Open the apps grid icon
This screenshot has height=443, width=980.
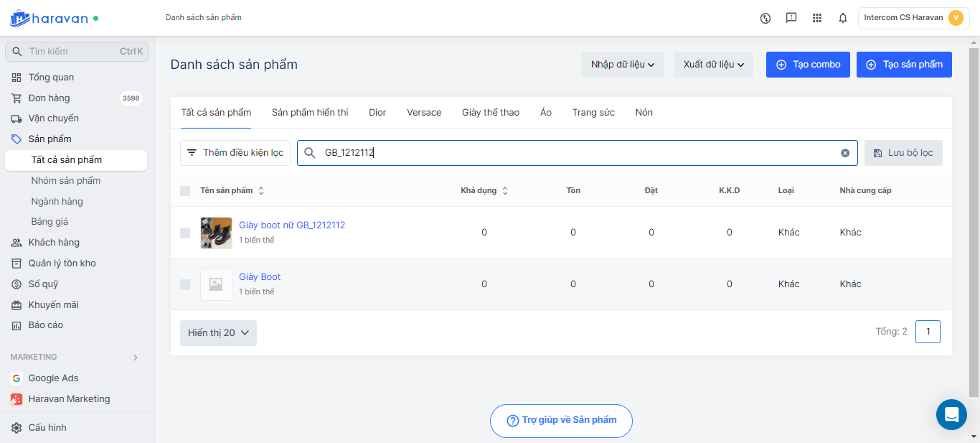coord(817,18)
